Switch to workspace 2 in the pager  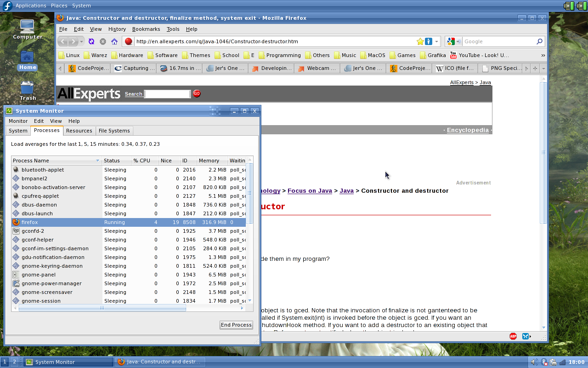pyautogui.click(x=14, y=362)
